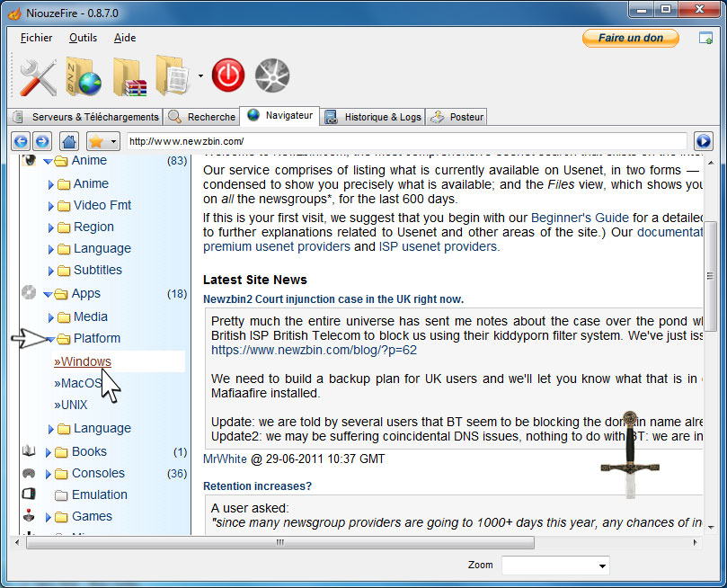Follow the ISP usenet providers link
Viewport: 727px width, 588px height.
438,246
